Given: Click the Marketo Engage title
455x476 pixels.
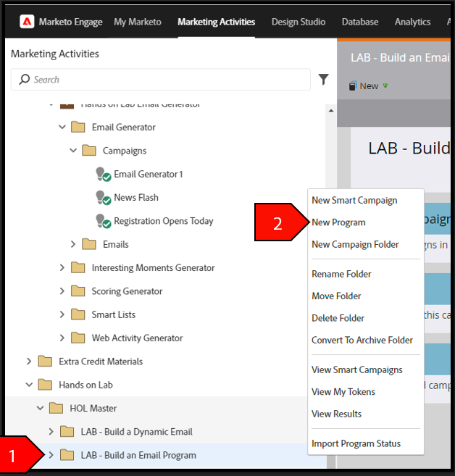Looking at the screenshot, I should click(71, 22).
